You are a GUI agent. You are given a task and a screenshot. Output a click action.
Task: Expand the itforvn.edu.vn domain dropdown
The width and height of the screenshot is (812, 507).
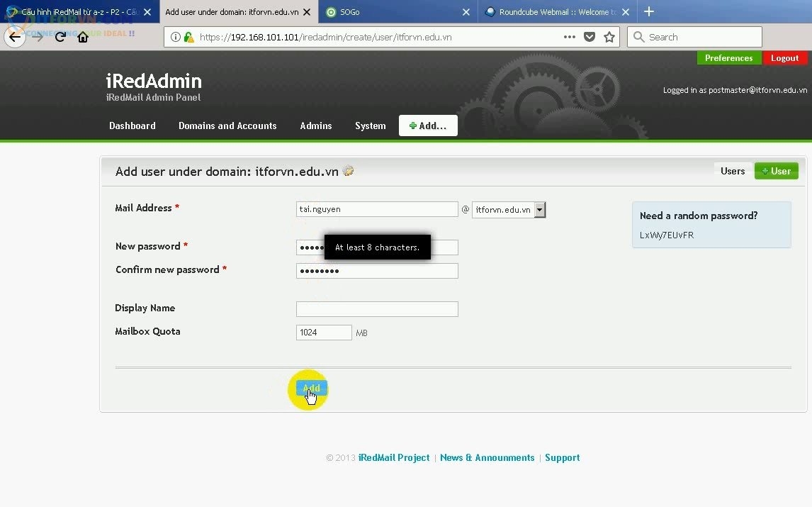tap(539, 209)
